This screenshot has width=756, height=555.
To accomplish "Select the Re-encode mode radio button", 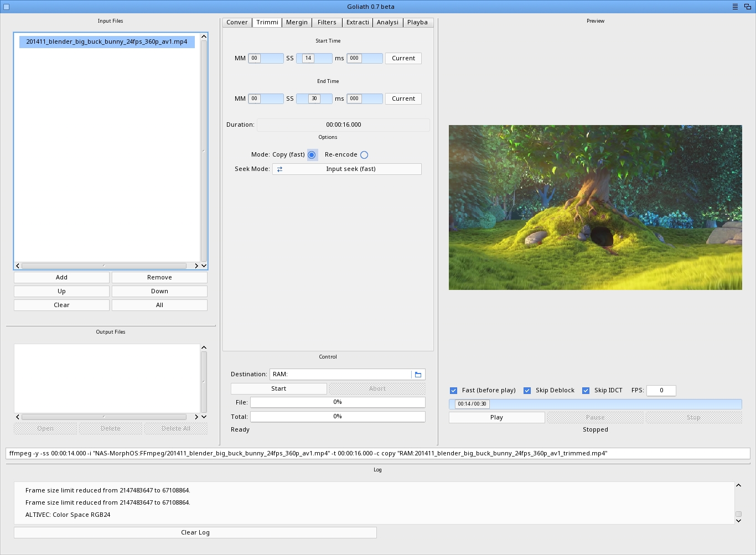I will [364, 155].
